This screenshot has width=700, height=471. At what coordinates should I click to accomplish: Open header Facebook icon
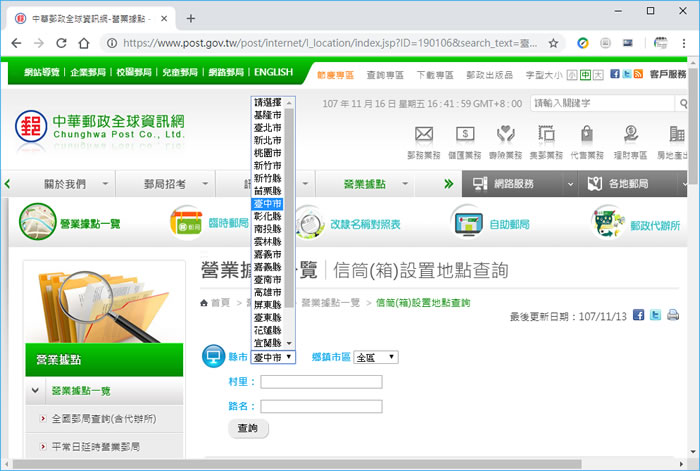[x=615, y=74]
